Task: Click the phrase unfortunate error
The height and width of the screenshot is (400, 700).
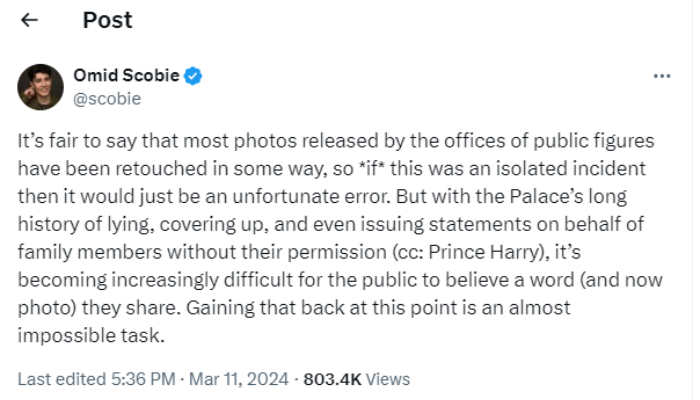Action: (x=262, y=194)
